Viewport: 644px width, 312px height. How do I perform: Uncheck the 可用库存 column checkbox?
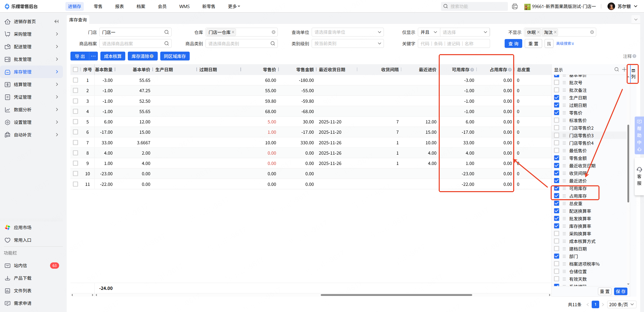556,188
